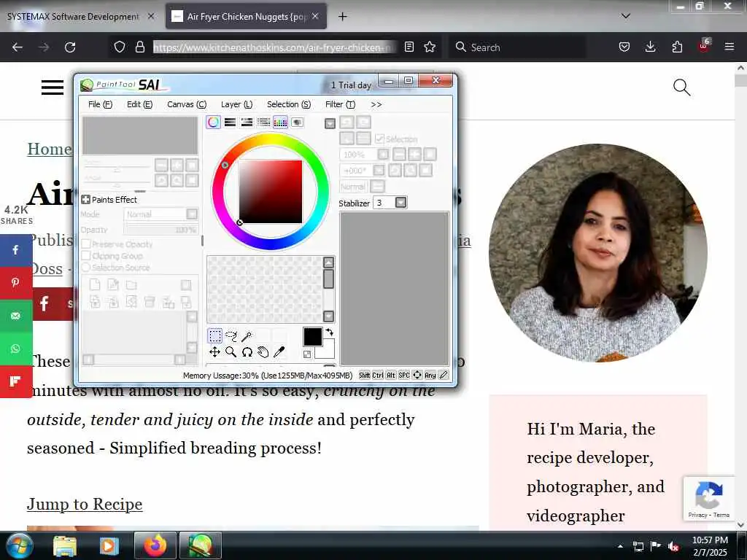Image resolution: width=747 pixels, height=560 pixels.
Task: Open the website search magnifier
Action: pos(681,87)
